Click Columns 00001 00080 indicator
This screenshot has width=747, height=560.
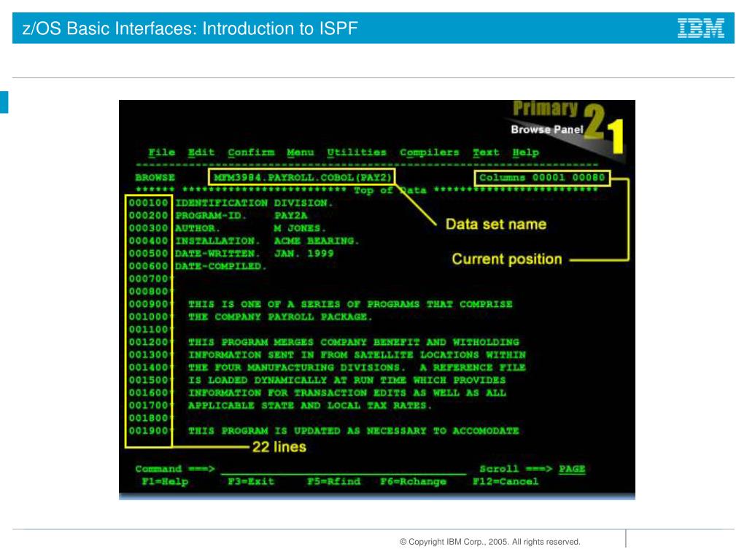click(542, 178)
